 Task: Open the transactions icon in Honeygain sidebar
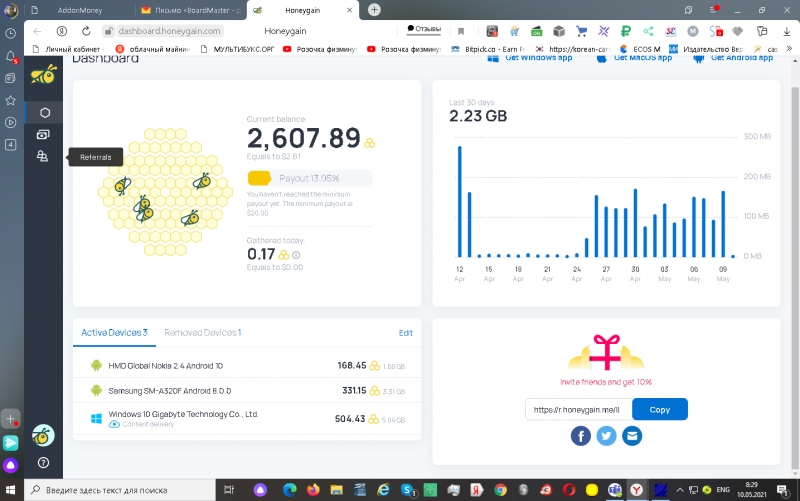[43, 135]
